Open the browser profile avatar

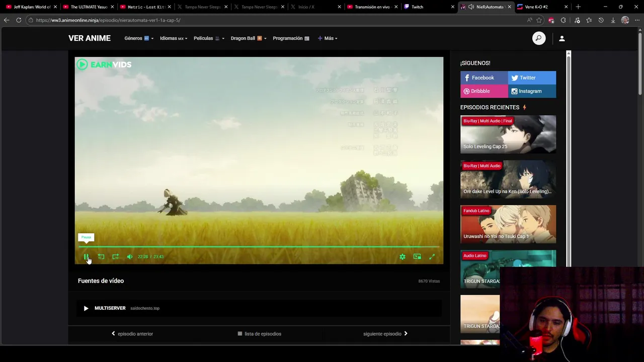tap(625, 20)
